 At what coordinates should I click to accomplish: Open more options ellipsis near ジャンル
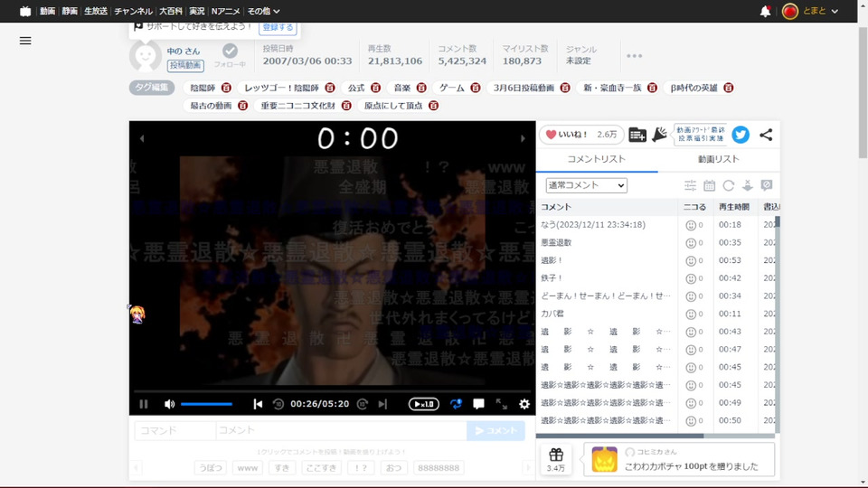pos(635,56)
